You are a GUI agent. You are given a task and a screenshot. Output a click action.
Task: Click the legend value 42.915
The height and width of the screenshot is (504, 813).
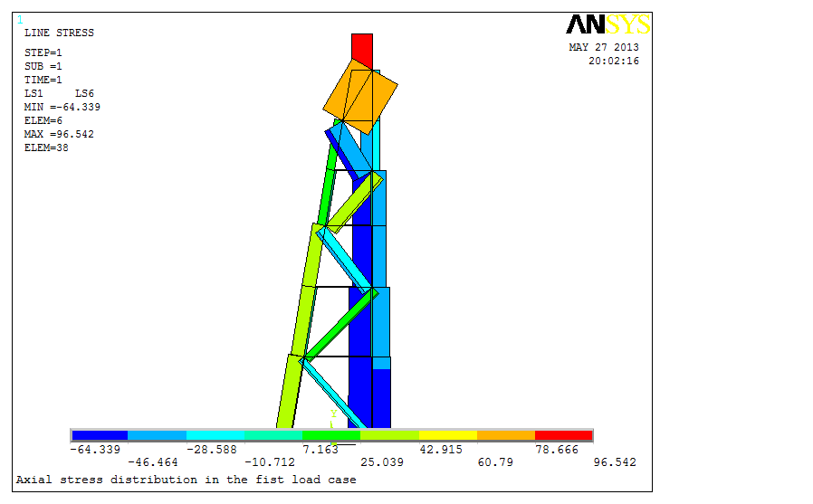click(441, 450)
